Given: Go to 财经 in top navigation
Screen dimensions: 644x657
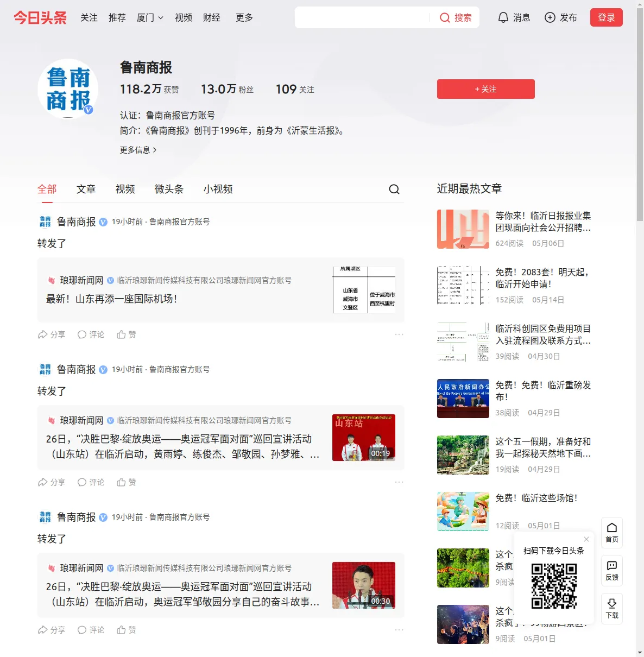Looking at the screenshot, I should click(212, 17).
